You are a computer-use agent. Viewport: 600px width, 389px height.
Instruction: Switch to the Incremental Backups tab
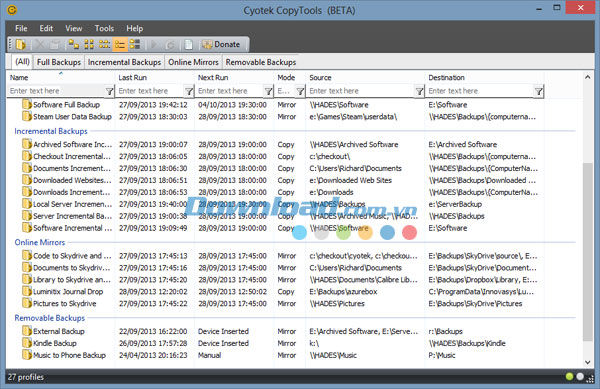point(124,62)
